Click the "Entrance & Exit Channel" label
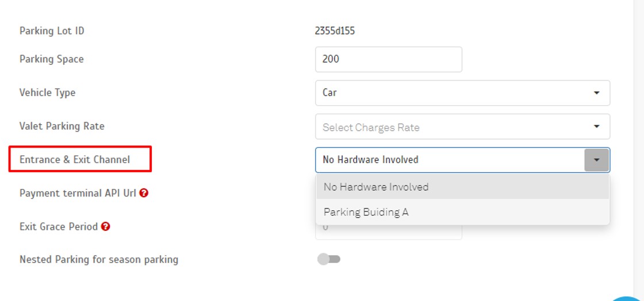Viewport: 644px width, 301px height. [75, 160]
